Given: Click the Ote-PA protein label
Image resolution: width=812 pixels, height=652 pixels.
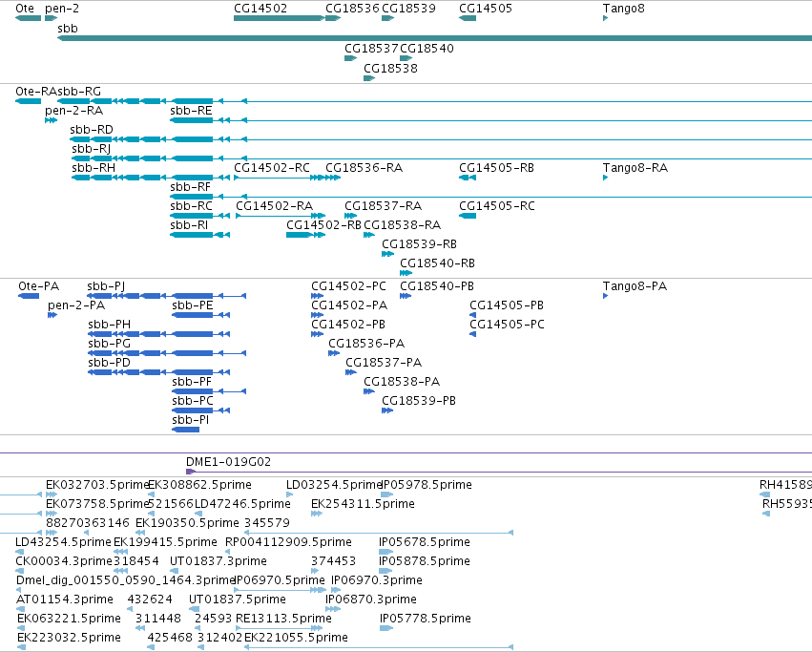Looking at the screenshot, I should 39,286.
